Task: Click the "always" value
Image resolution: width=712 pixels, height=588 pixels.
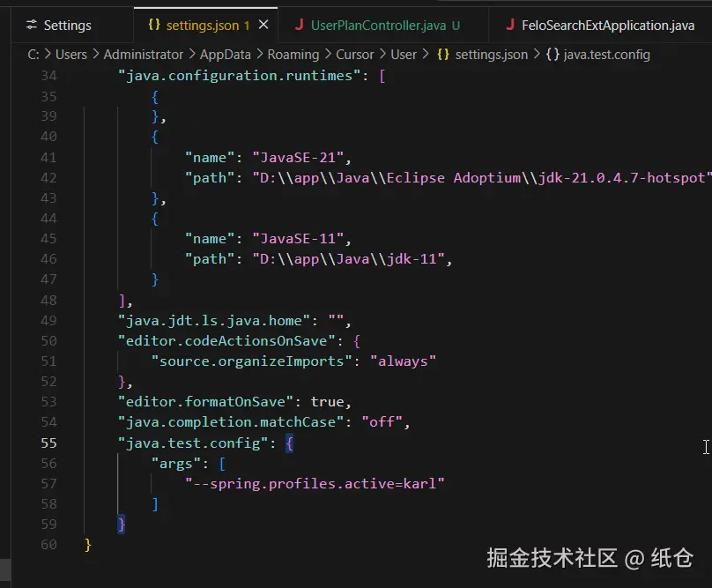Action: 404,361
